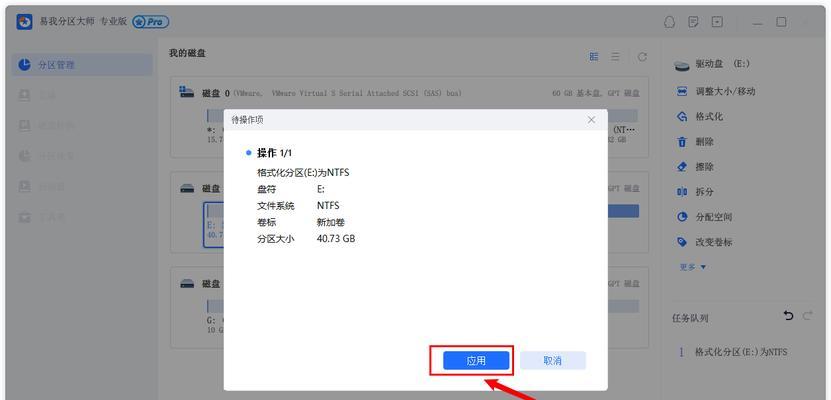Click the 驱动盘 (E:) drive icon
This screenshot has width=831, height=400.
(682, 65)
